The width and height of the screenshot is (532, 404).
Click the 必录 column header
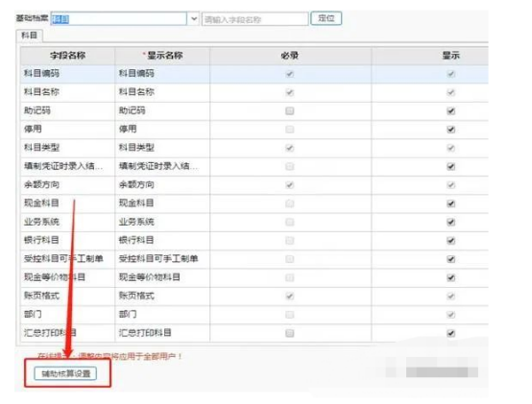tap(290, 56)
